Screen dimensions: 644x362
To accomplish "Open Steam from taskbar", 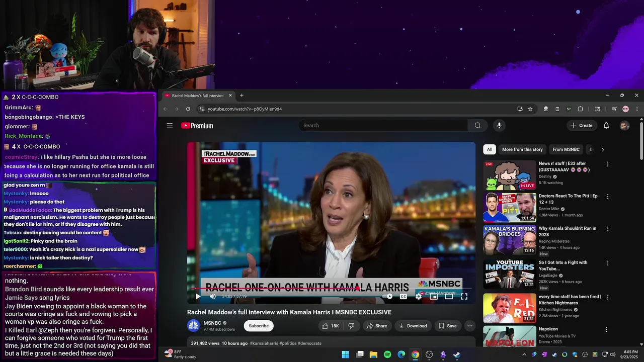I will (457, 354).
